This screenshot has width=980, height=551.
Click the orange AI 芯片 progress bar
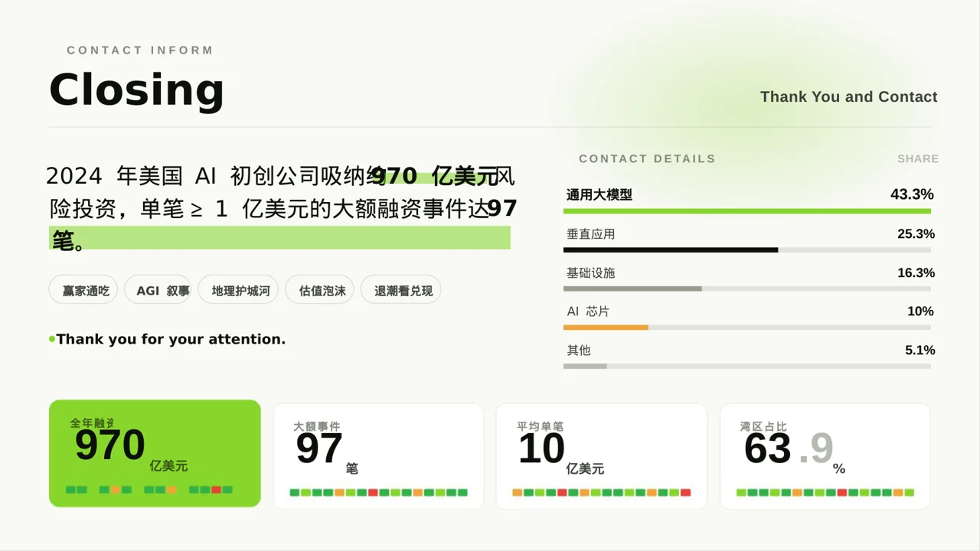606,328
